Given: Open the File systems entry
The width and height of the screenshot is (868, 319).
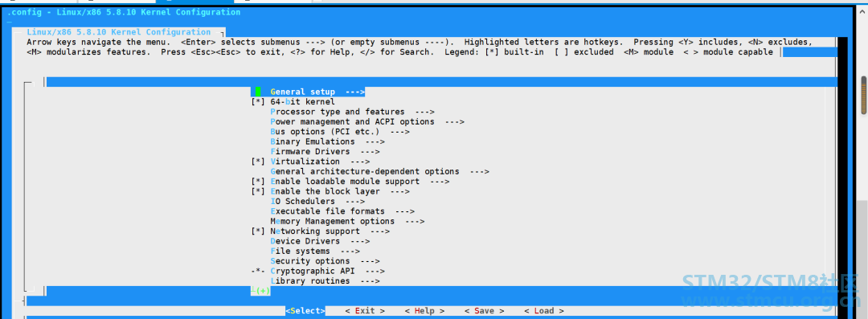Looking at the screenshot, I should tap(315, 252).
